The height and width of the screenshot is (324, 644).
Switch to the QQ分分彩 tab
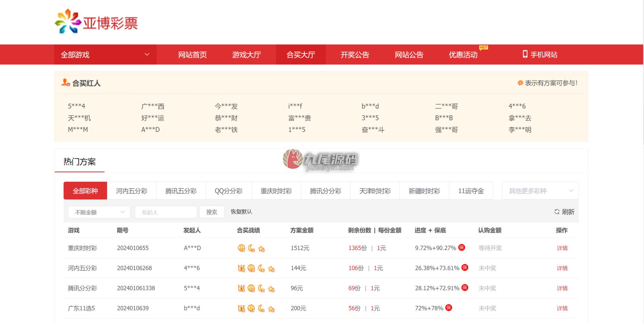click(x=229, y=191)
